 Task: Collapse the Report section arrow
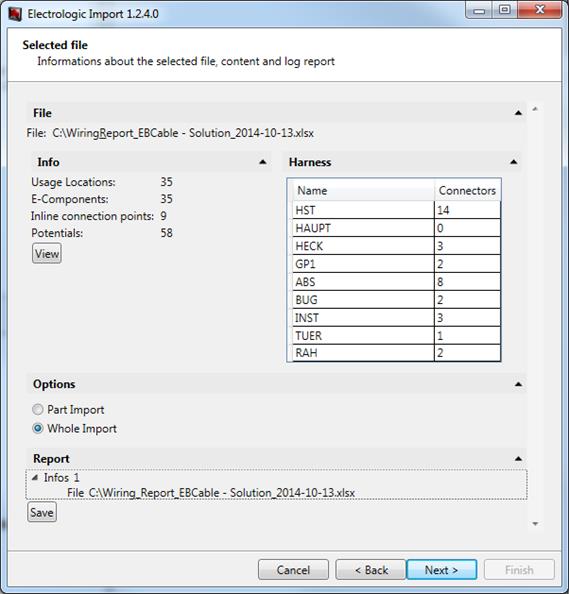(x=518, y=459)
